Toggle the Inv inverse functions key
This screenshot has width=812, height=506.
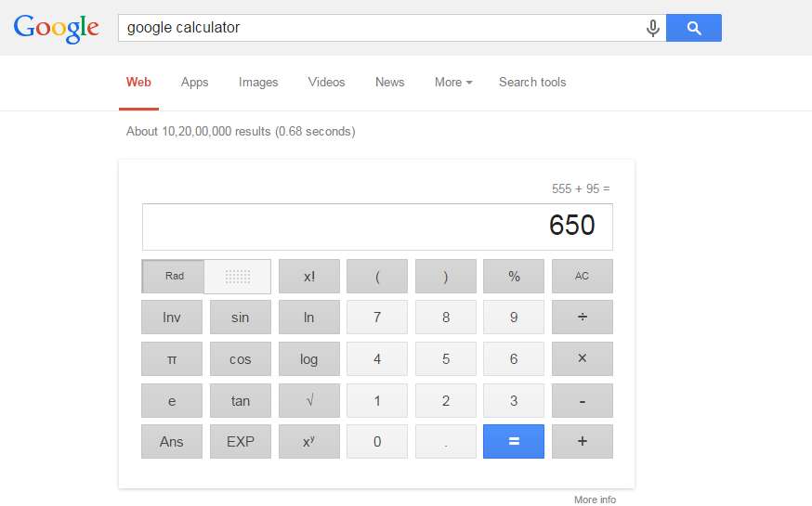[172, 318]
